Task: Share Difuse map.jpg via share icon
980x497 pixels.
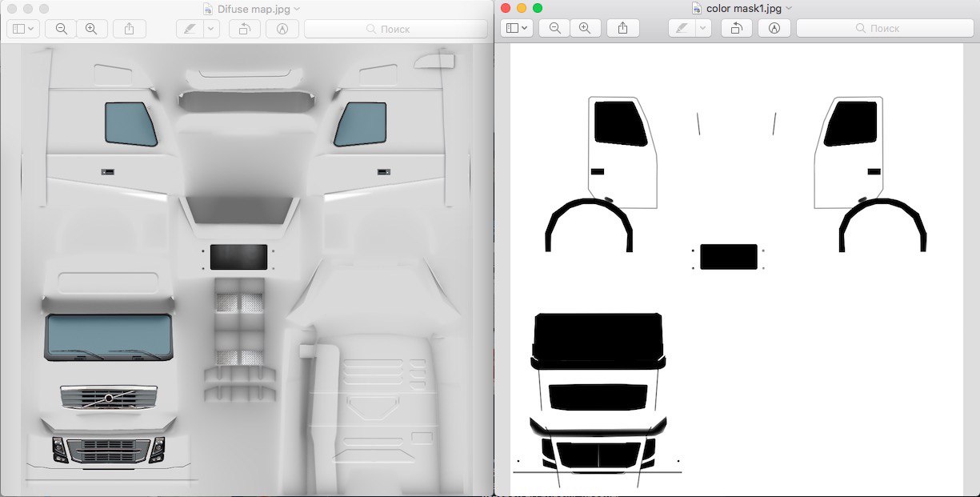Action: (x=130, y=29)
